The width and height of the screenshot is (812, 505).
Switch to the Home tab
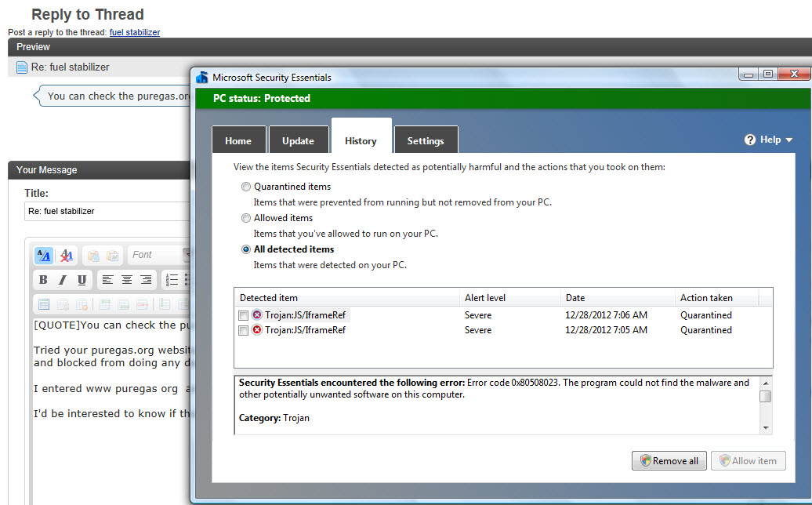click(x=238, y=140)
